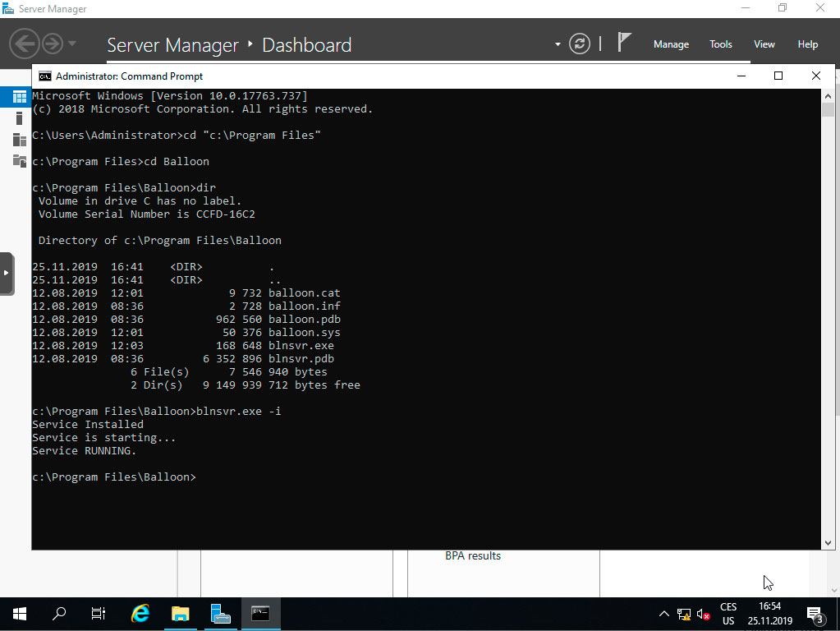The image size is (840, 631).
Task: Open the Manage menu
Action: [x=671, y=44]
